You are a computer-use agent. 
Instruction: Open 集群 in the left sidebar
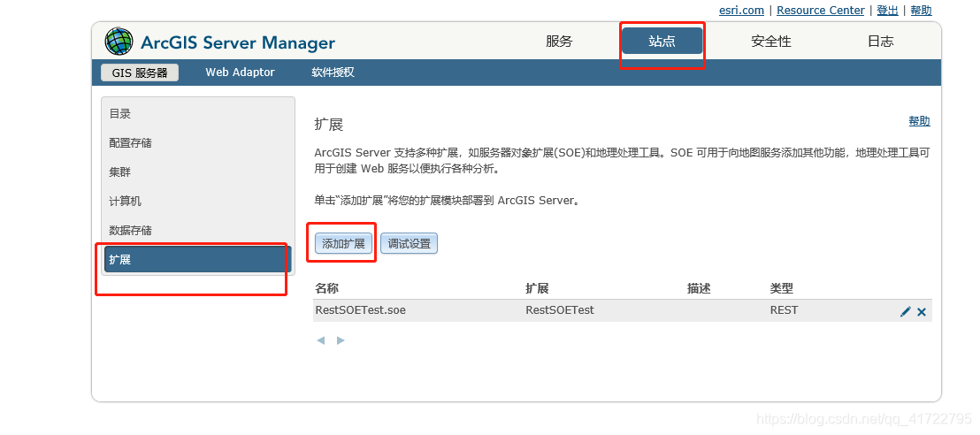click(x=120, y=172)
